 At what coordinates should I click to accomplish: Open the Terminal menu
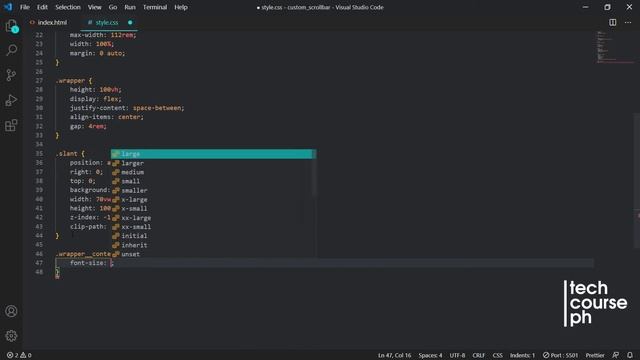click(155, 7)
